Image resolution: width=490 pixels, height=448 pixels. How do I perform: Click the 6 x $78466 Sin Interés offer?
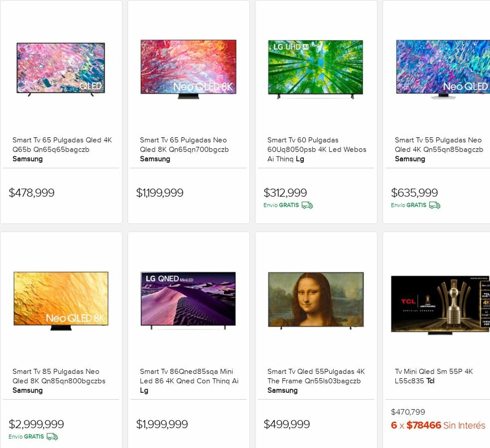tap(438, 425)
